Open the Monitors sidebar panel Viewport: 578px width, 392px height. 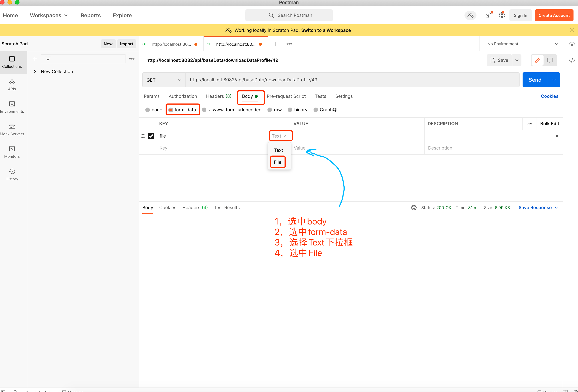(x=12, y=152)
